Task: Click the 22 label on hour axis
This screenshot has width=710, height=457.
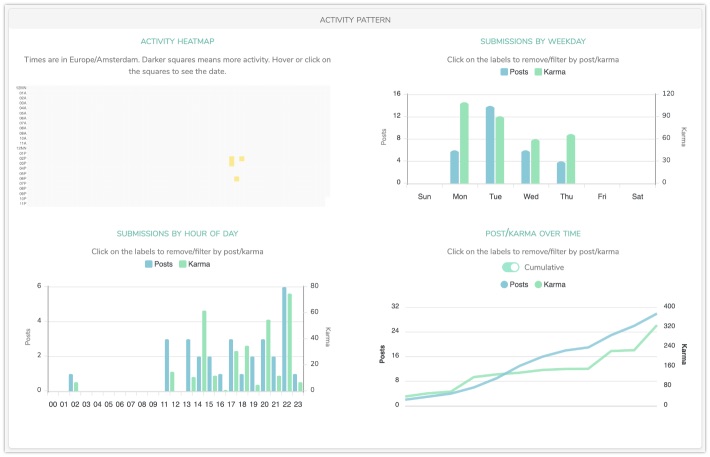Action: click(x=287, y=404)
